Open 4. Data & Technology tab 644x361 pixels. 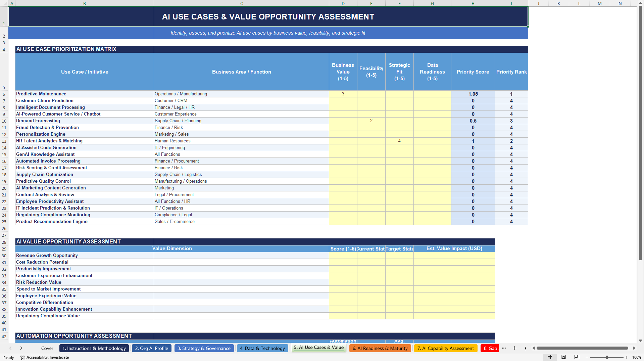[262, 348]
